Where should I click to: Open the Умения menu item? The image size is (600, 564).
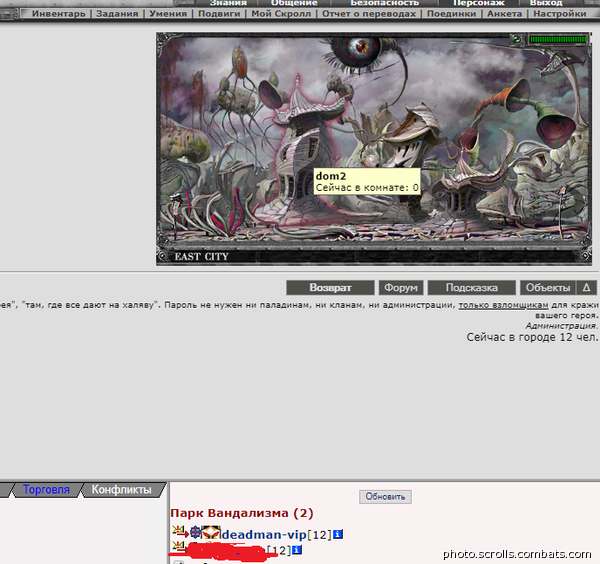[168, 14]
